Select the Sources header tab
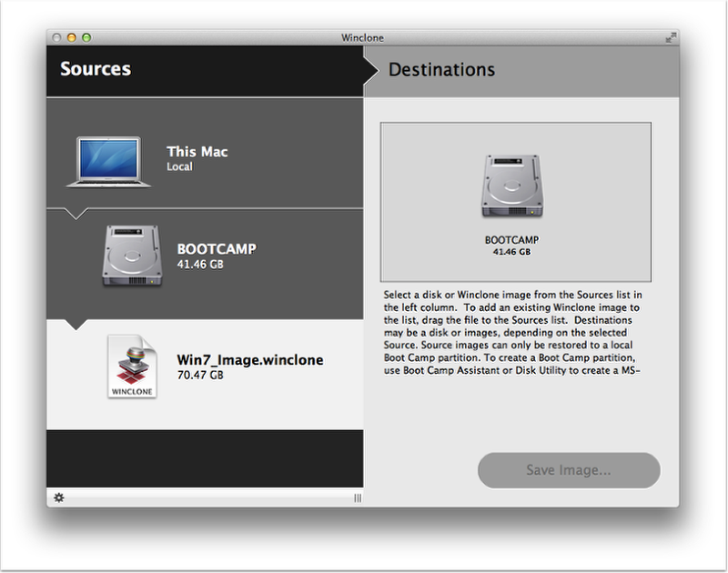 coord(96,69)
